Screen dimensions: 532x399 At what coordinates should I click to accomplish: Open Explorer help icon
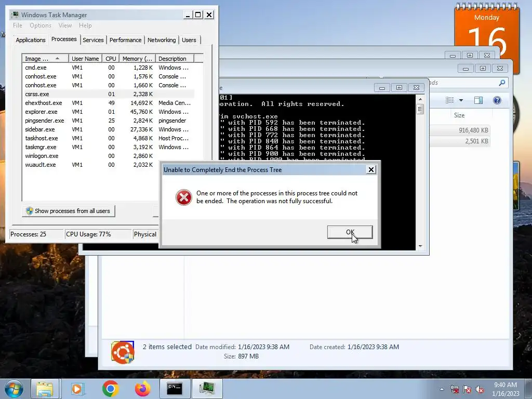point(497,100)
